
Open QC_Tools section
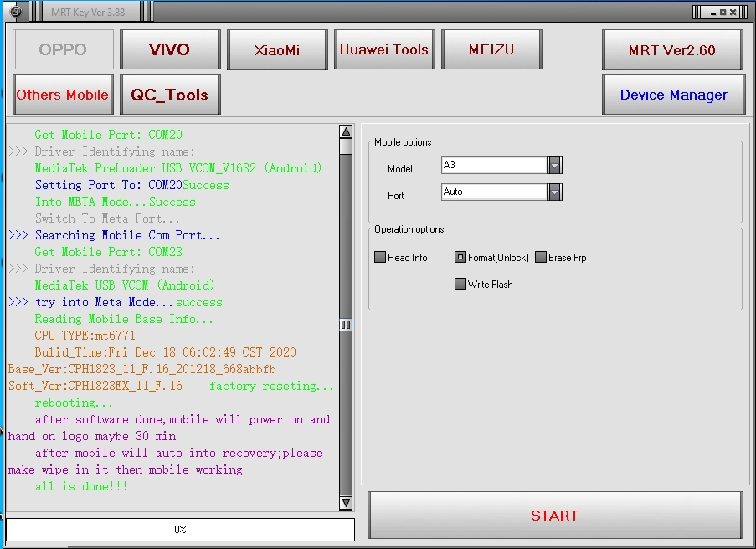point(170,95)
